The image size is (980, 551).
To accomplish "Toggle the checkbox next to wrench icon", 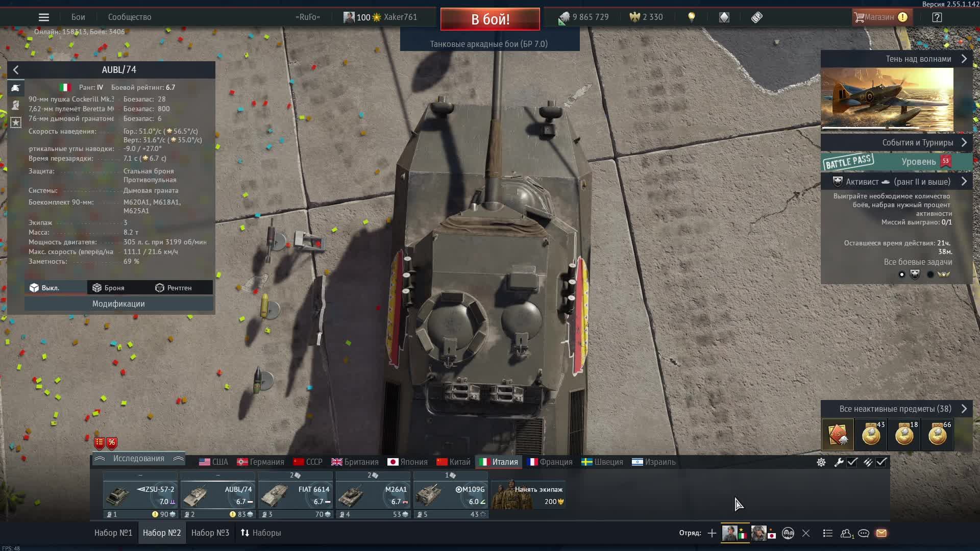I will pos(852,462).
